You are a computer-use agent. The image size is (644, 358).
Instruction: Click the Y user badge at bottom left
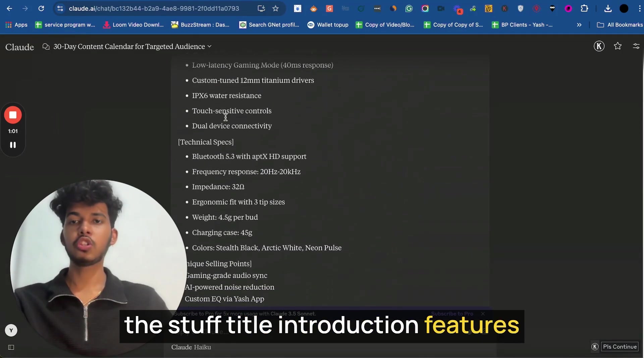tap(11, 330)
